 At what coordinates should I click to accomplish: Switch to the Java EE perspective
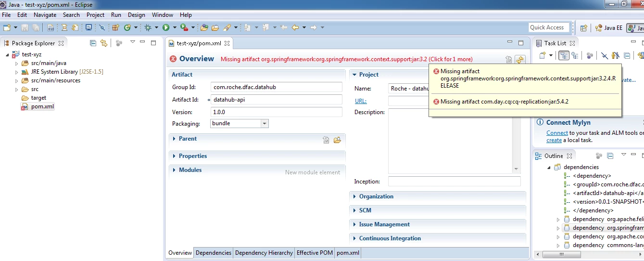[x=608, y=28]
